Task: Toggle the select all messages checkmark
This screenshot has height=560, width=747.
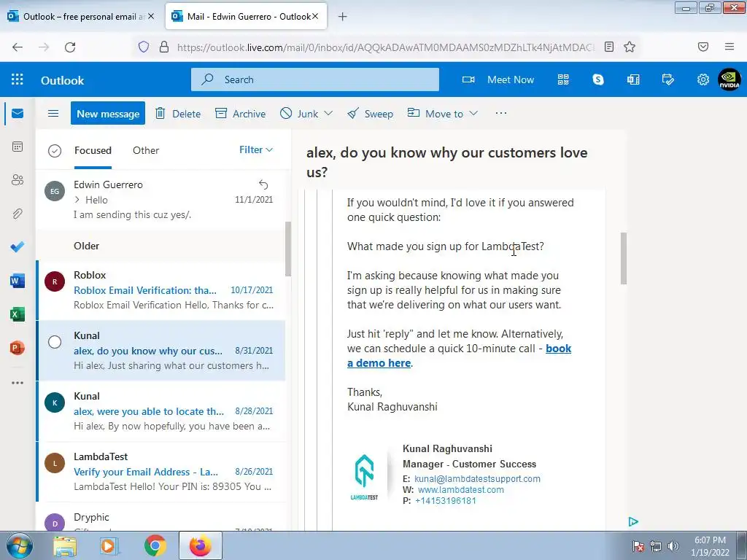Action: [x=55, y=151]
